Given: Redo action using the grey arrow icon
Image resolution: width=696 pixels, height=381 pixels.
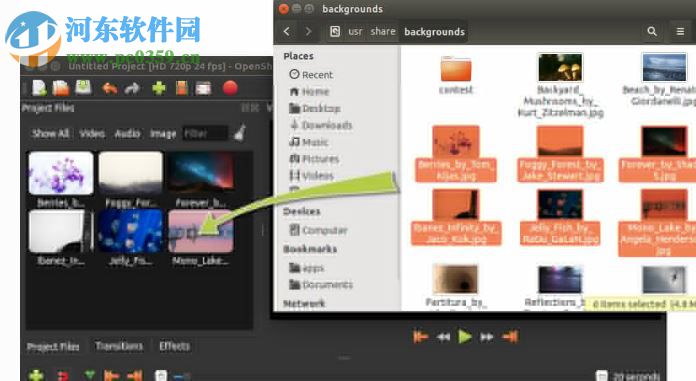Looking at the screenshot, I should coord(132,88).
